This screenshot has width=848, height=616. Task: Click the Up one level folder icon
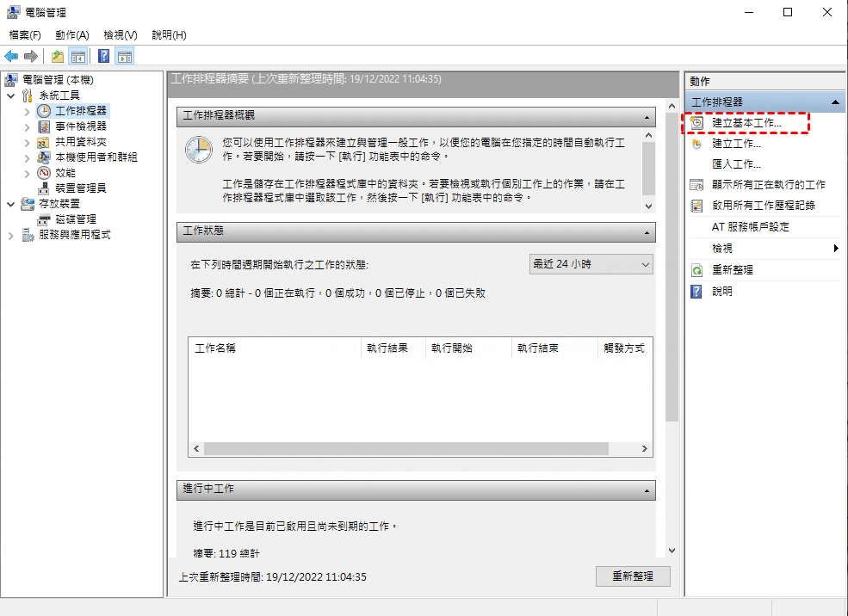coord(58,56)
